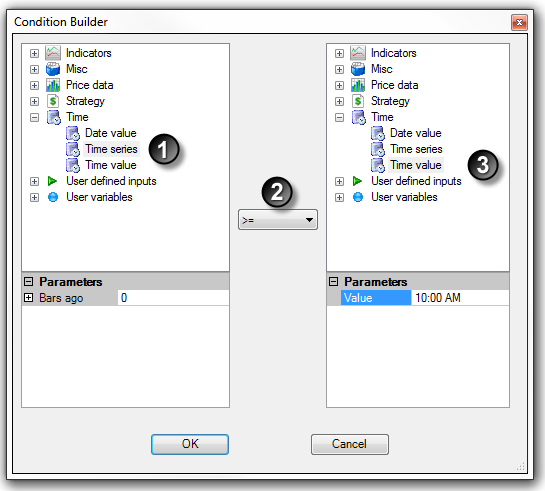Select Date value label in right tree

pos(416,133)
